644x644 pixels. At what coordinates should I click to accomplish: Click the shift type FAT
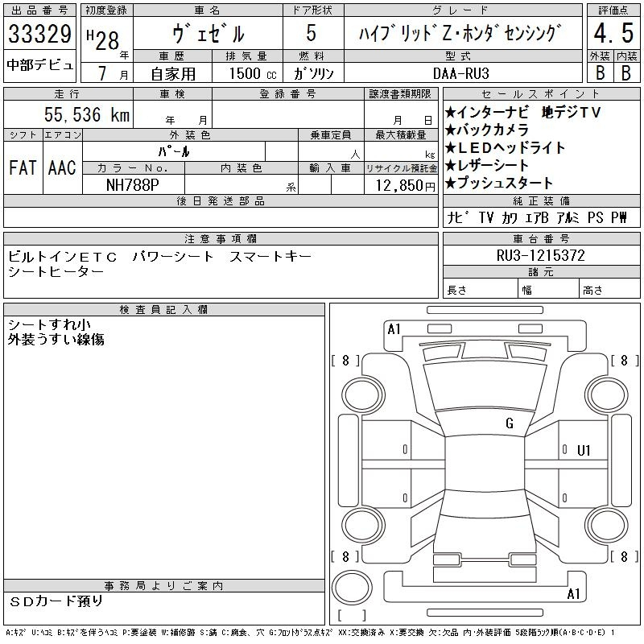pos(23,167)
